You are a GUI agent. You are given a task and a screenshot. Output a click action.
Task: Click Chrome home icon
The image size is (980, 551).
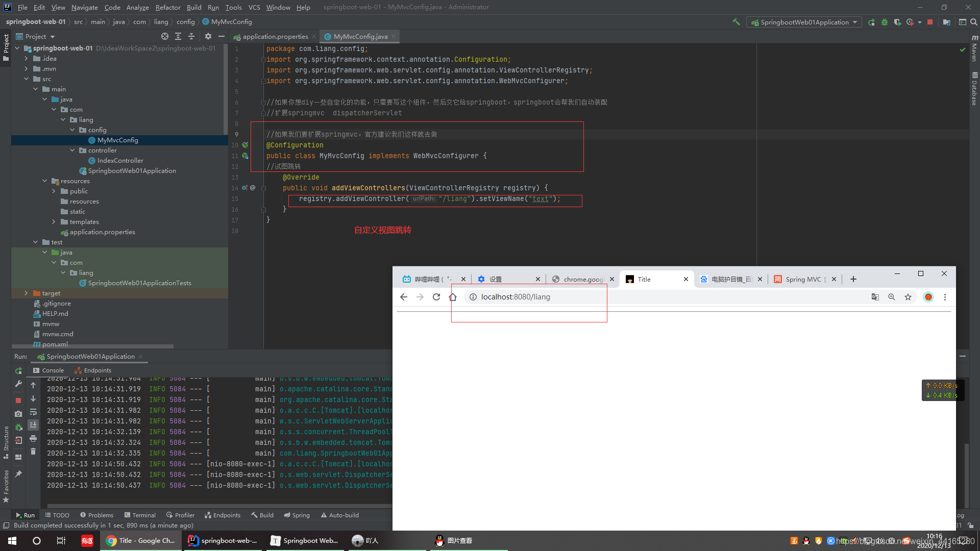click(453, 297)
